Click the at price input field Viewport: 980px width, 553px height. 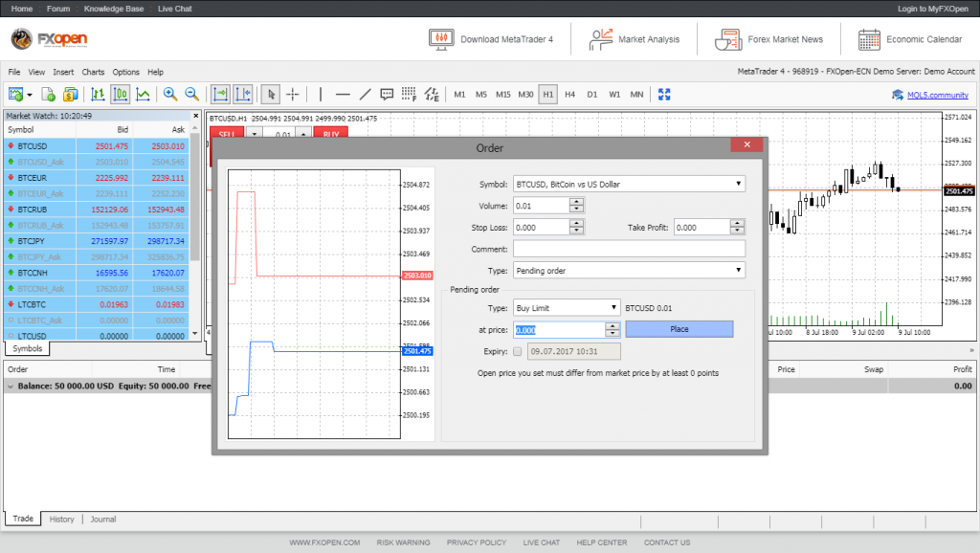[x=559, y=330]
